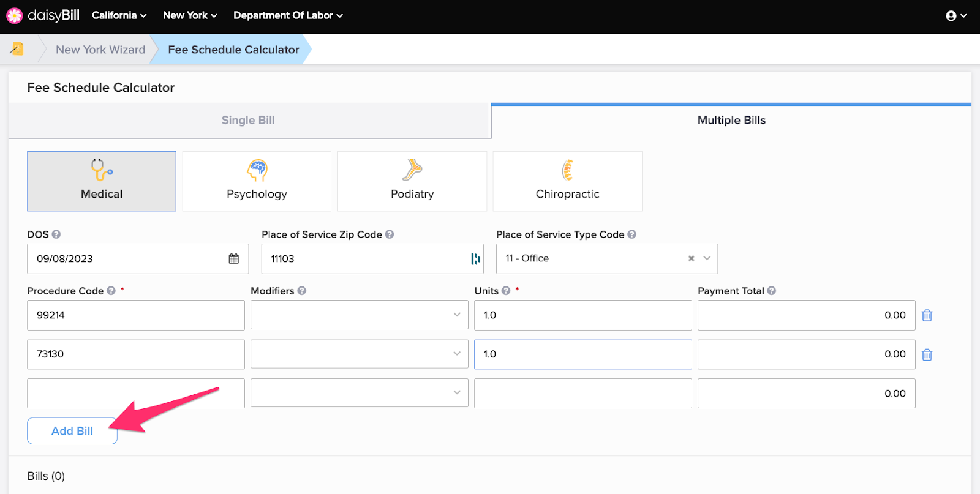Delete the 99214 procedure row via trash icon
Screen dimensions: 980x494
tap(927, 315)
